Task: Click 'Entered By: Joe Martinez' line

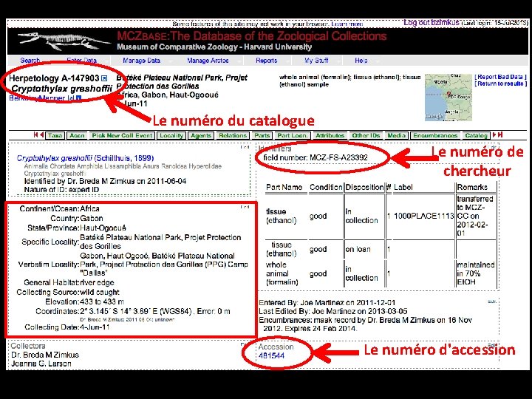Action: pyautogui.click(x=327, y=303)
